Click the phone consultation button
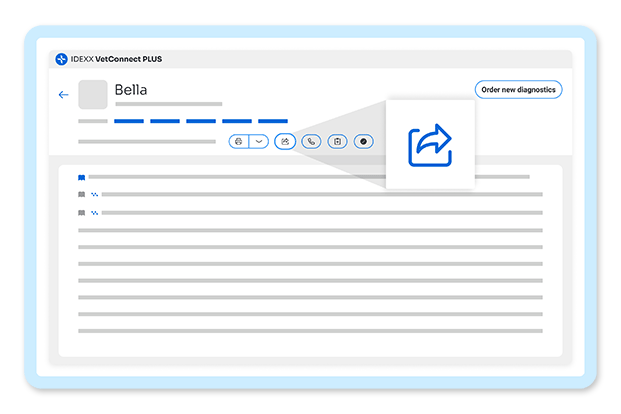 [311, 141]
